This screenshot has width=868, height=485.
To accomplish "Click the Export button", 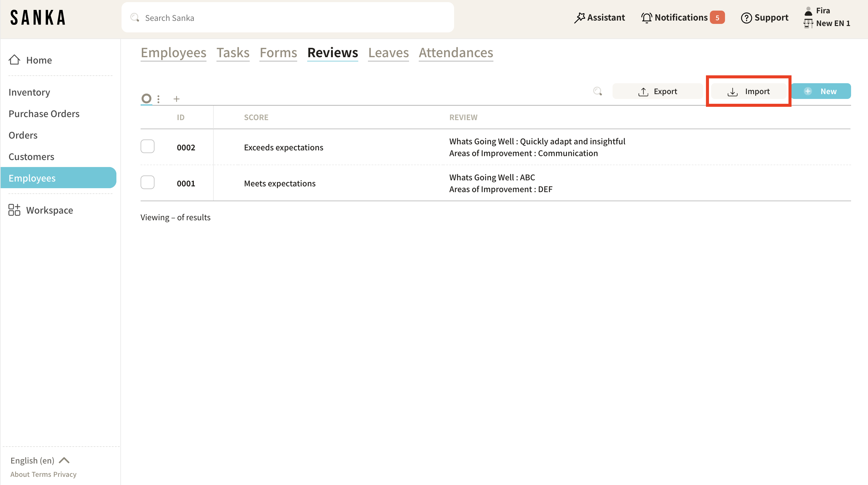I will (x=657, y=91).
